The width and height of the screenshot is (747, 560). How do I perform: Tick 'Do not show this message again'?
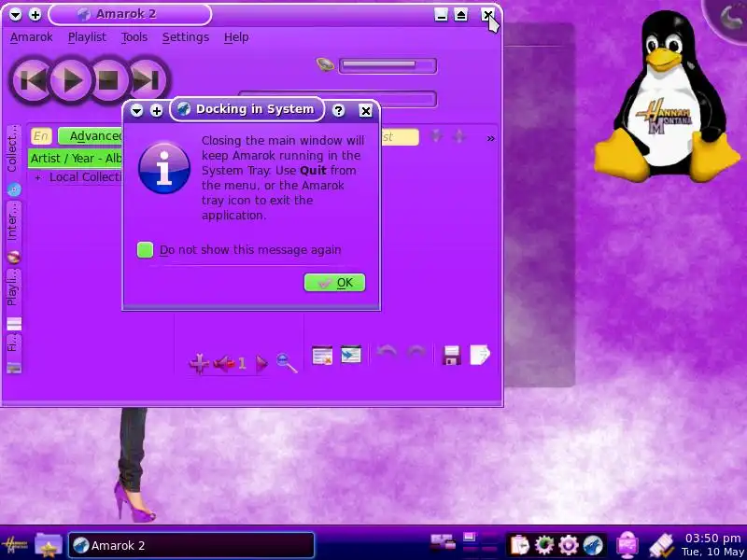145,249
